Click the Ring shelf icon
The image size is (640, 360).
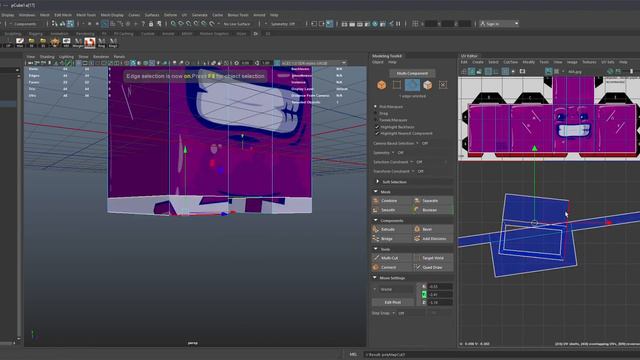[x=101, y=42]
